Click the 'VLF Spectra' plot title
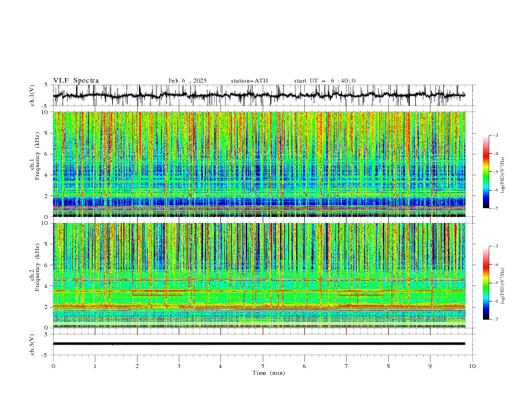Screen dimensions: 532x411 point(76,81)
